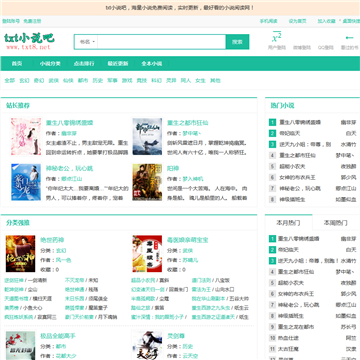360x360 pixels.
Task: Select the 奇幻 category filter
Action: coord(39,80)
